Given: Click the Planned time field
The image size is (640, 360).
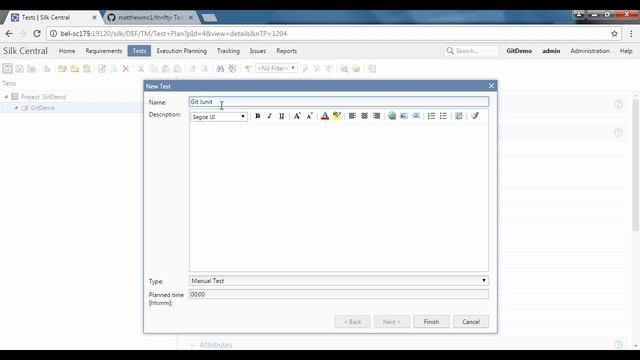Looking at the screenshot, I should point(338,294).
